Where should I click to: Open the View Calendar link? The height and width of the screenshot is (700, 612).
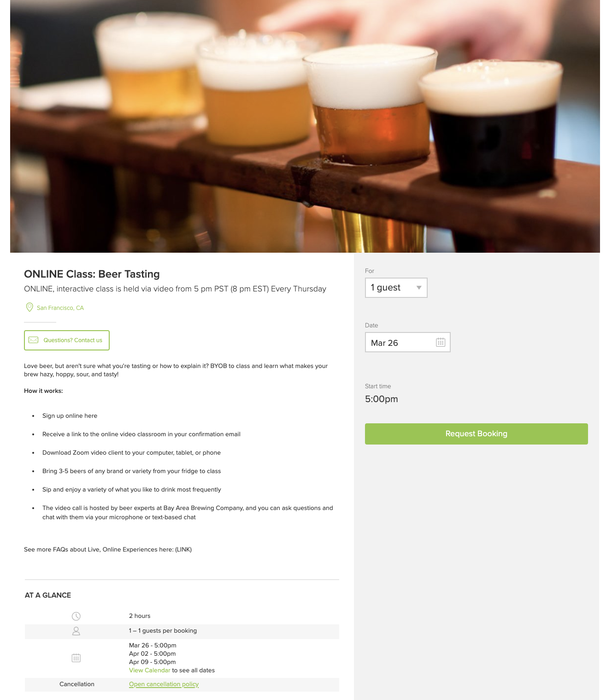pyautogui.click(x=150, y=670)
